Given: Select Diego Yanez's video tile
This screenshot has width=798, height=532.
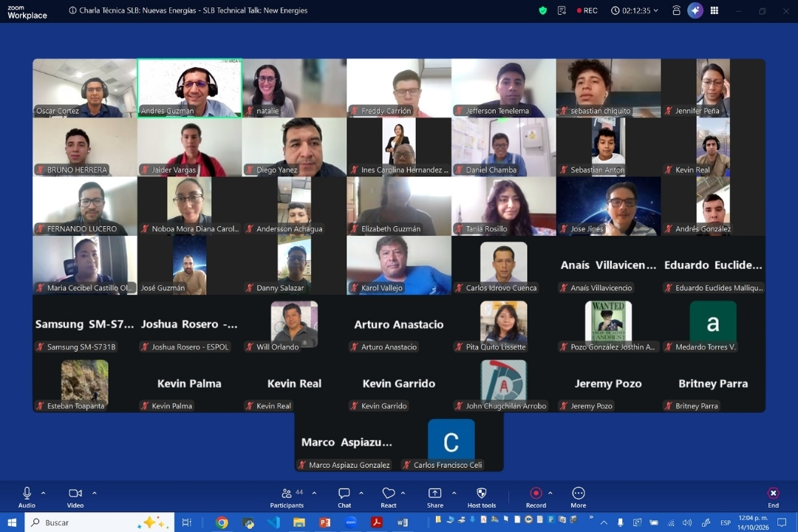Looking at the screenshot, I should point(294,147).
